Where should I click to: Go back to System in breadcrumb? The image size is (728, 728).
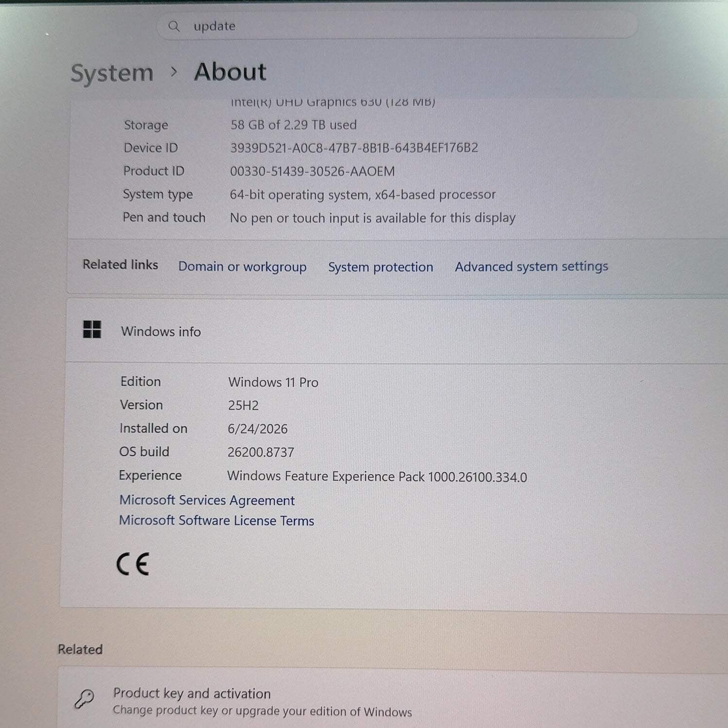[112, 73]
